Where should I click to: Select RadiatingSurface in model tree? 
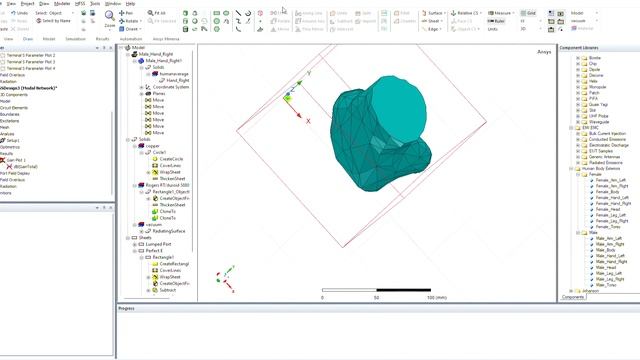pos(169,231)
